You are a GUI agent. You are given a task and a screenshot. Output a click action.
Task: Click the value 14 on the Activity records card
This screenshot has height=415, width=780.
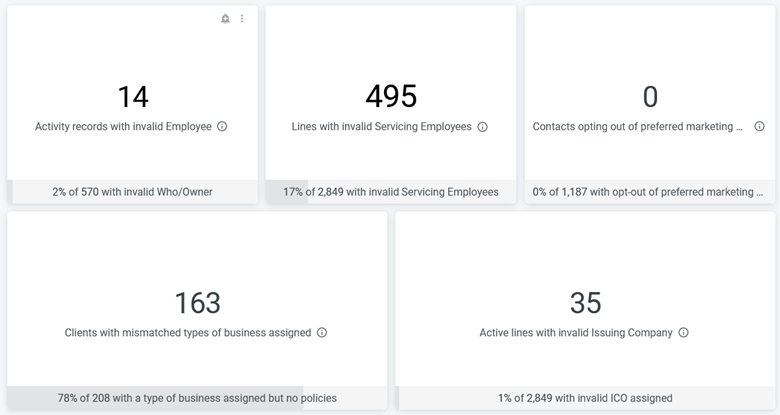point(133,97)
